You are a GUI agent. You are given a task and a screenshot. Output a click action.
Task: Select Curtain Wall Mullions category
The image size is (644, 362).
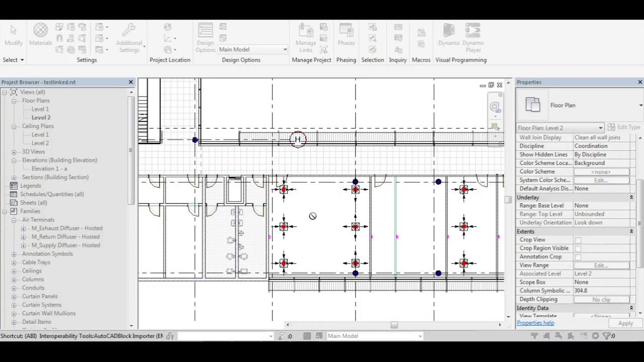coord(49,313)
